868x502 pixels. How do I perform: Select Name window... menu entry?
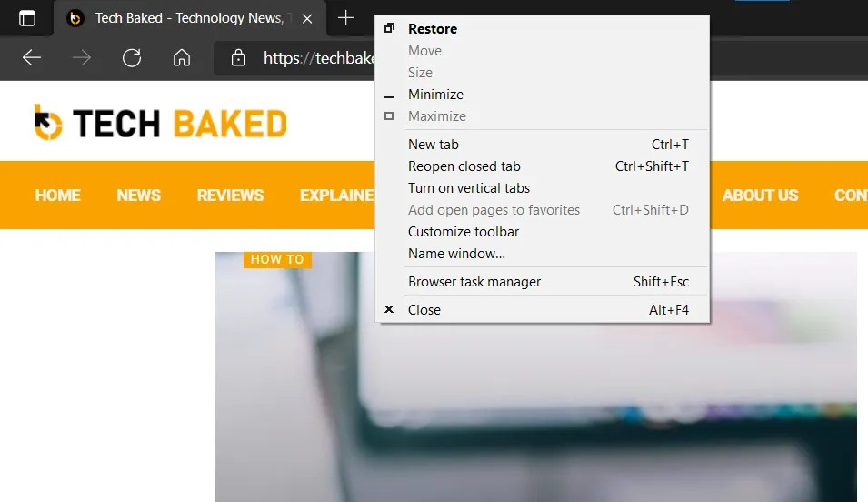coord(543,253)
